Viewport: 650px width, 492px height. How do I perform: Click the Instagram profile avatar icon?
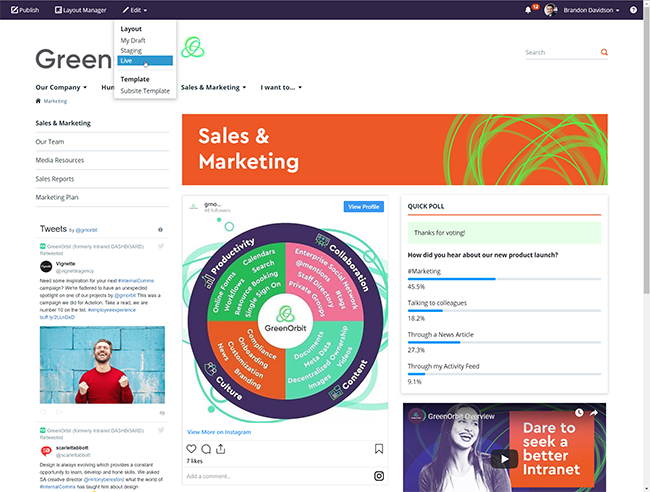tap(194, 206)
